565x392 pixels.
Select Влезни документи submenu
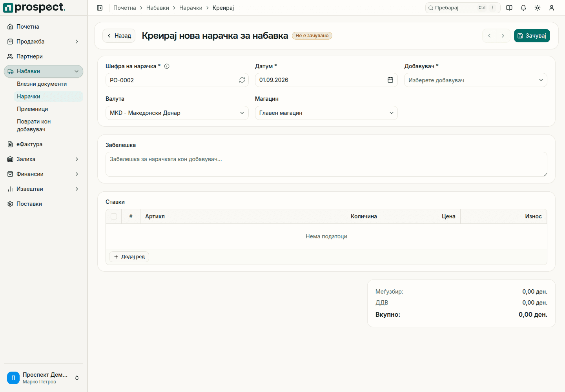point(48,84)
